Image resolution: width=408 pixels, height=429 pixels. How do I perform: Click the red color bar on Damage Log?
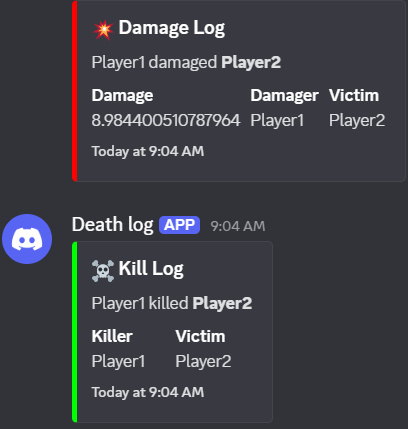pyautogui.click(x=75, y=91)
